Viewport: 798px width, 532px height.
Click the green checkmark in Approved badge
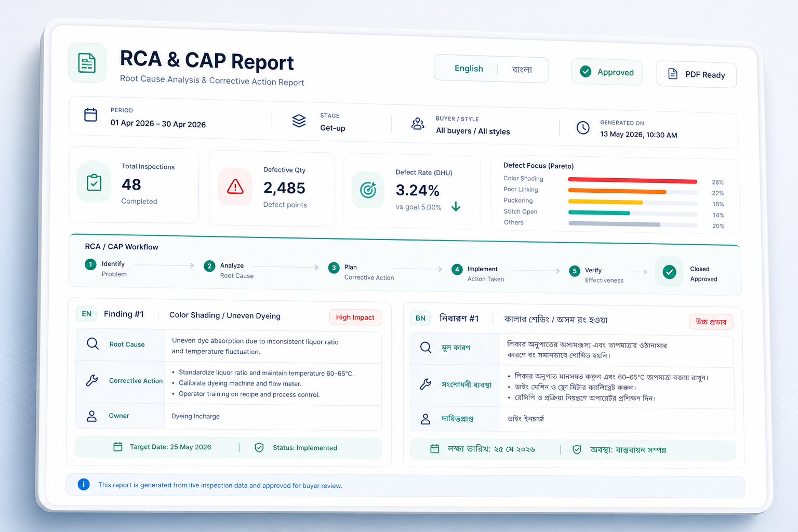pyautogui.click(x=586, y=71)
